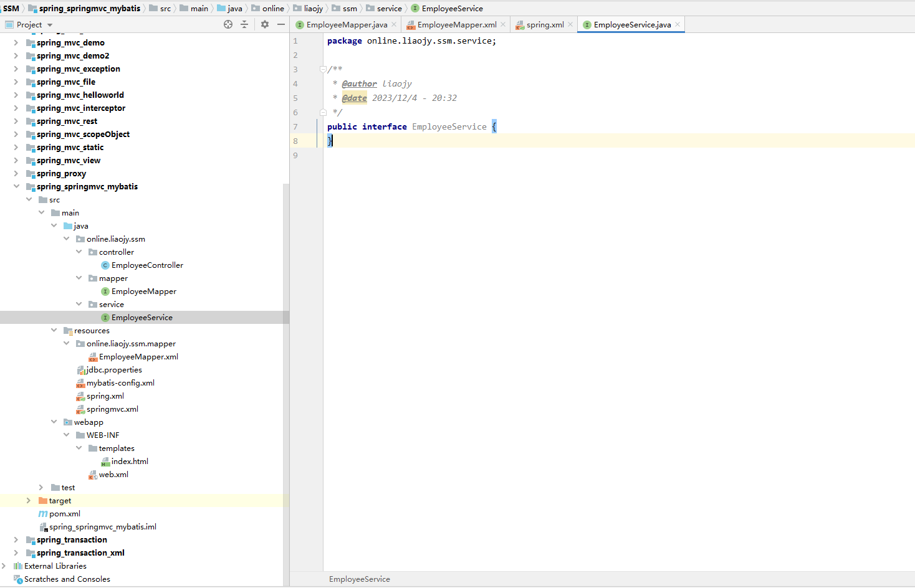Click SSM in the breadcrumb bar
The height and width of the screenshot is (588, 915).
11,8
